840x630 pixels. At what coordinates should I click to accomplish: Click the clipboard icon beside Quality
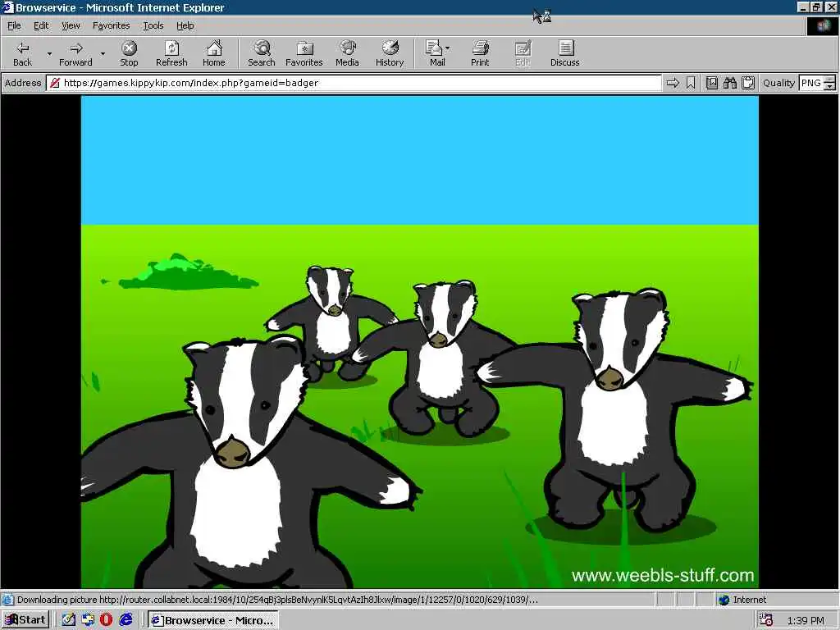click(748, 83)
